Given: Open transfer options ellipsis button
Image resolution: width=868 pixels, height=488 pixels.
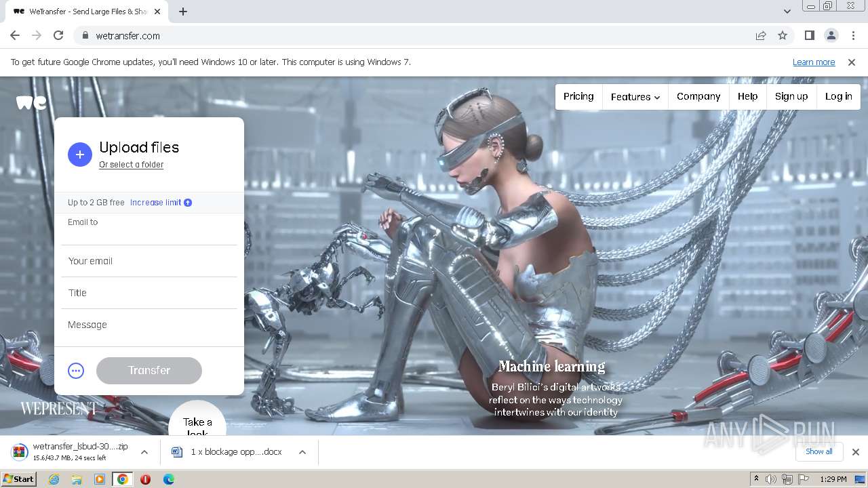Looking at the screenshot, I should pyautogui.click(x=76, y=371).
